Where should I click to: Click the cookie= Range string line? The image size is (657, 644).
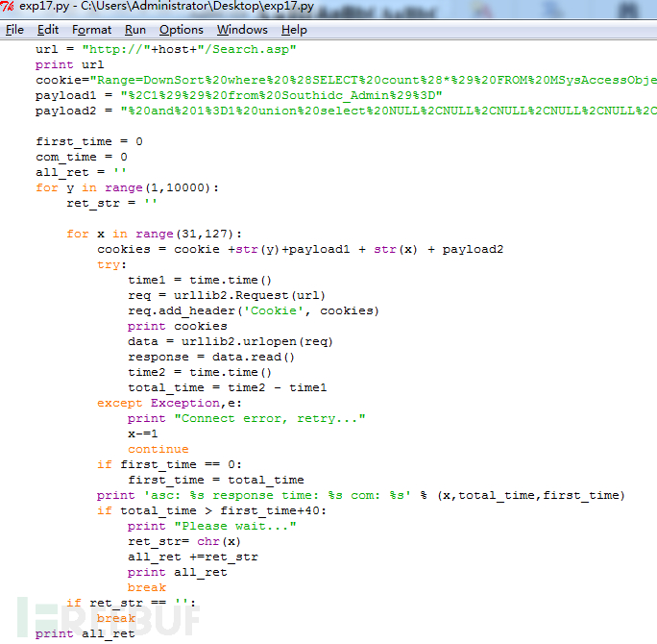pyautogui.click(x=346, y=80)
